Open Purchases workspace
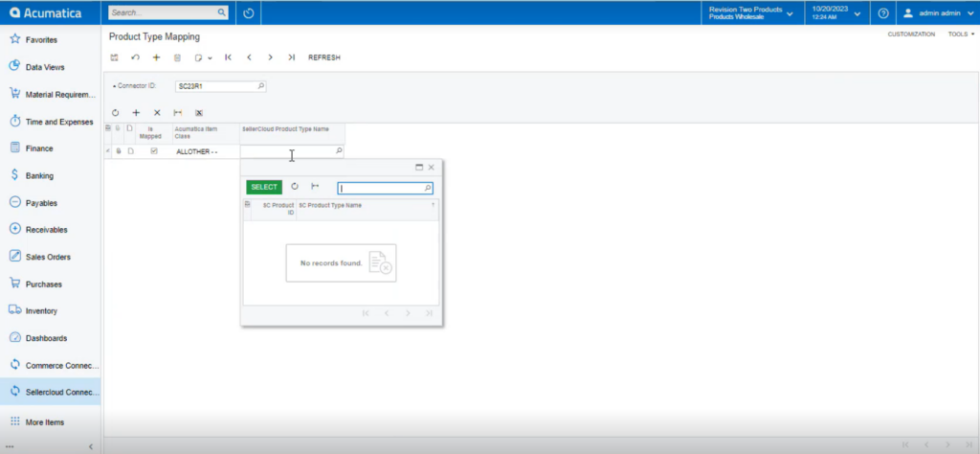This screenshot has width=980, height=454. click(50, 284)
